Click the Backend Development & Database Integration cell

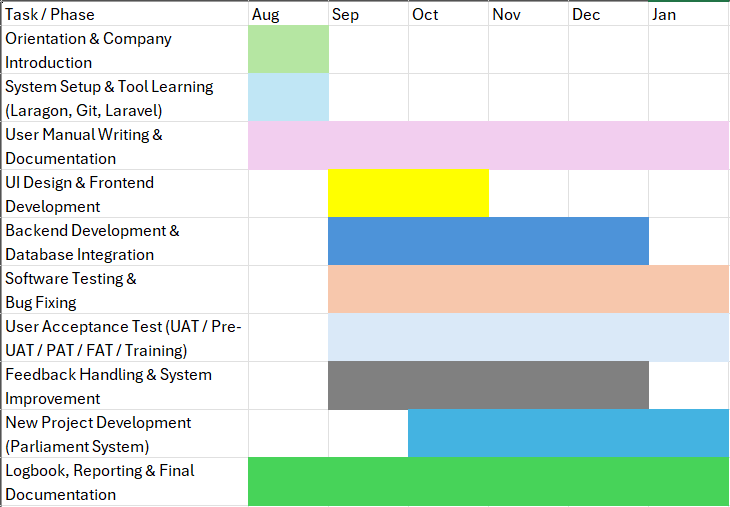click(124, 242)
